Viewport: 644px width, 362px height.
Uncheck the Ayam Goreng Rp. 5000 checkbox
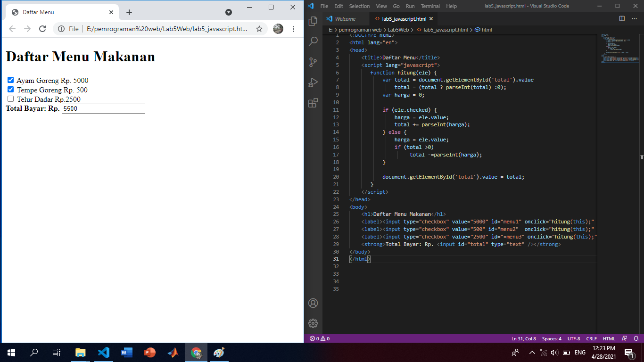coord(10,80)
